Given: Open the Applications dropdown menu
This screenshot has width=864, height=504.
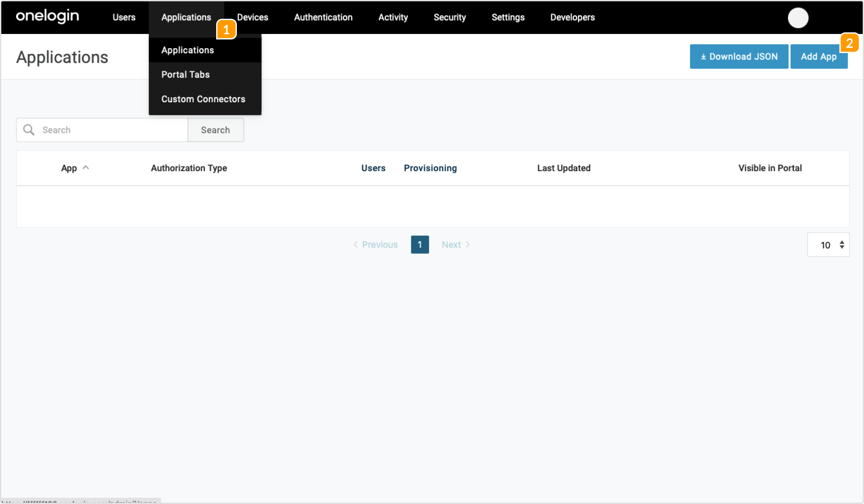Looking at the screenshot, I should tap(185, 17).
